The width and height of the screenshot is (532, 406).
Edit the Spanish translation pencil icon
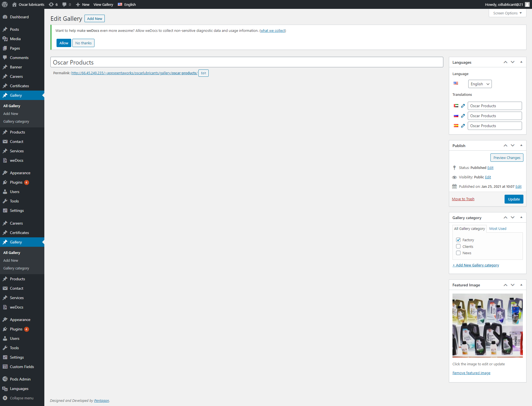(x=463, y=126)
